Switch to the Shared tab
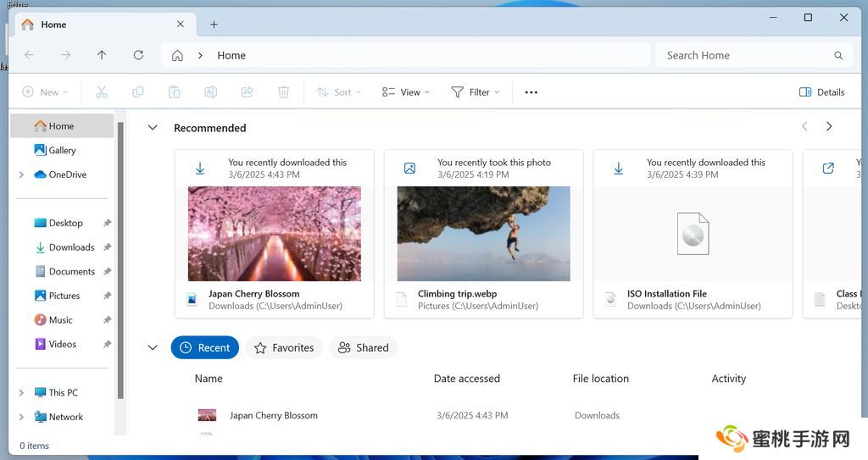 tap(363, 347)
